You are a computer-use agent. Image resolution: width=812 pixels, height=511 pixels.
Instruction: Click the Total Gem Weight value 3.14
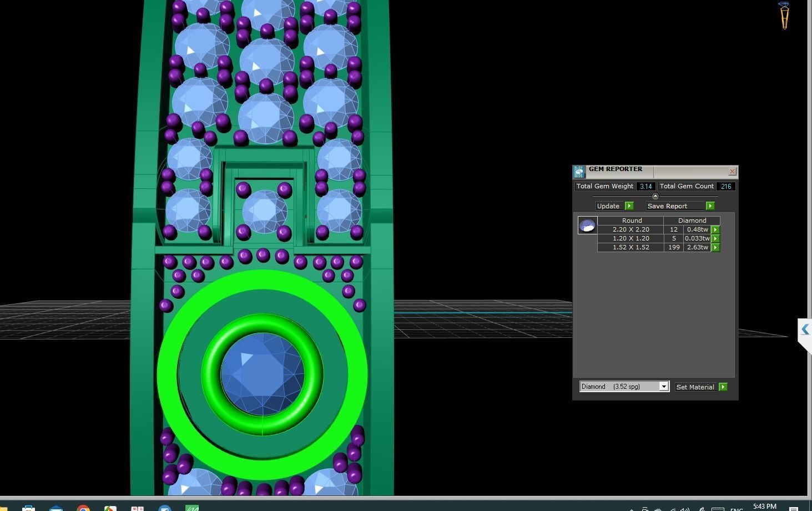point(645,186)
